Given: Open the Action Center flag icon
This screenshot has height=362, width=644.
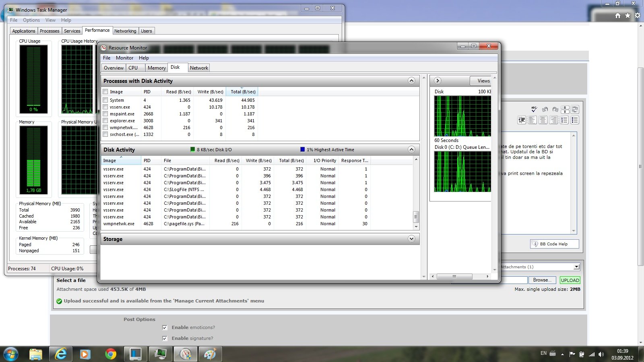Looking at the screenshot, I should [572, 354].
